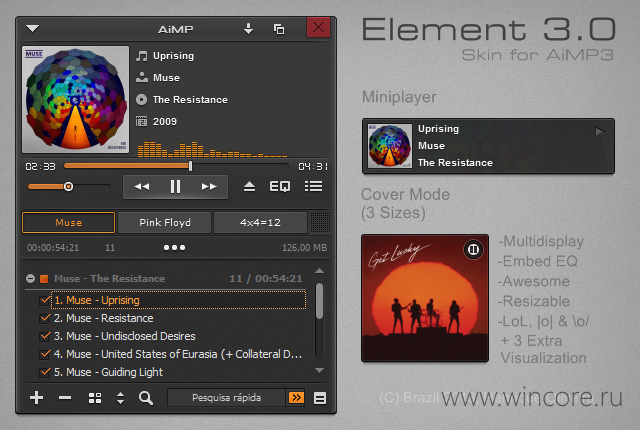The image size is (640, 430).
Task: Switch to the Muse playlist tab
Action: (x=69, y=222)
